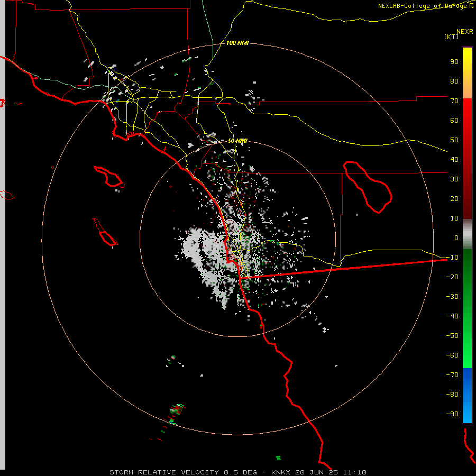
Task: Pick the blue bottom segment of color bar
Action: pos(467,396)
